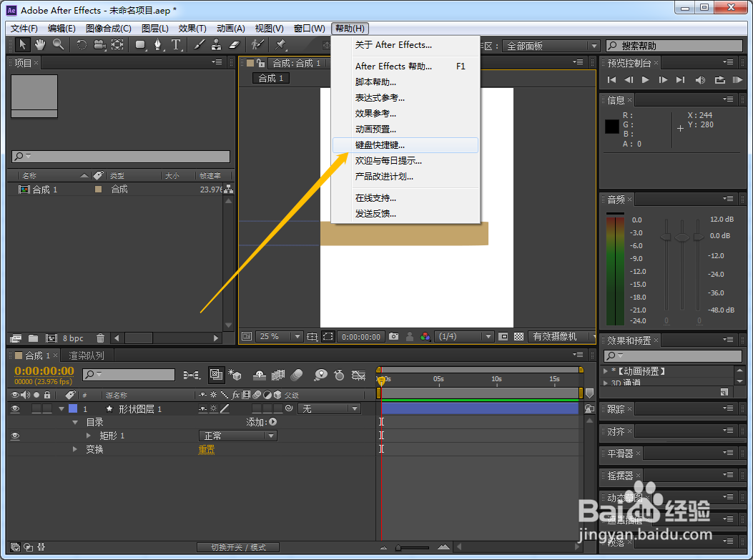
Task: Select the Pen tool
Action: point(158,45)
